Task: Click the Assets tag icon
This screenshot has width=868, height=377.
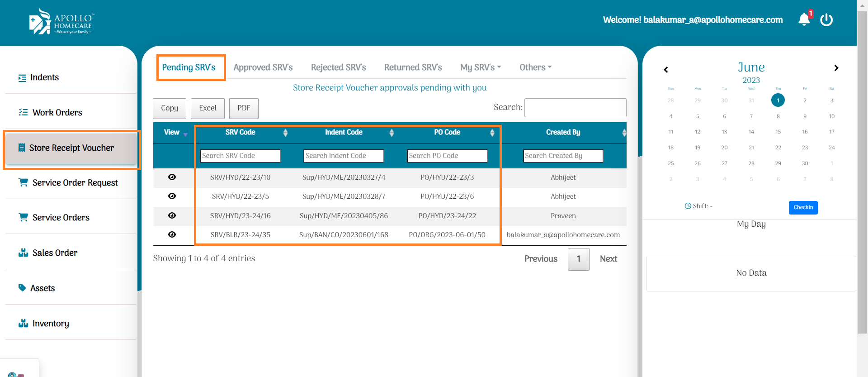Action: [22, 287]
